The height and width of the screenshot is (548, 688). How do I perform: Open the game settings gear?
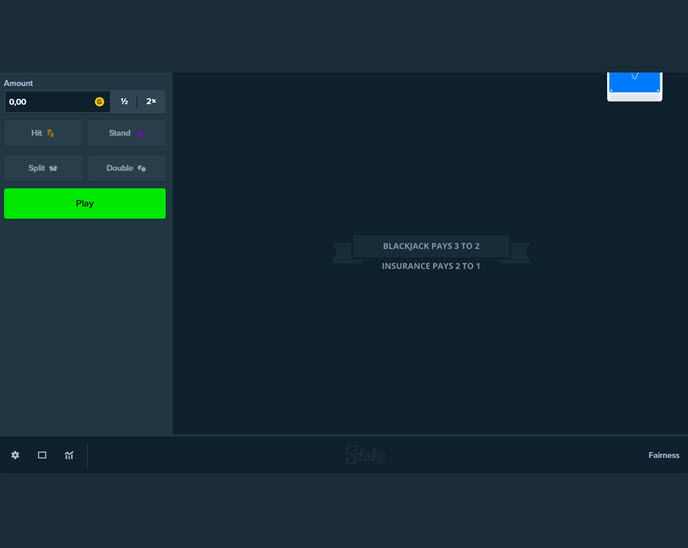(15, 455)
